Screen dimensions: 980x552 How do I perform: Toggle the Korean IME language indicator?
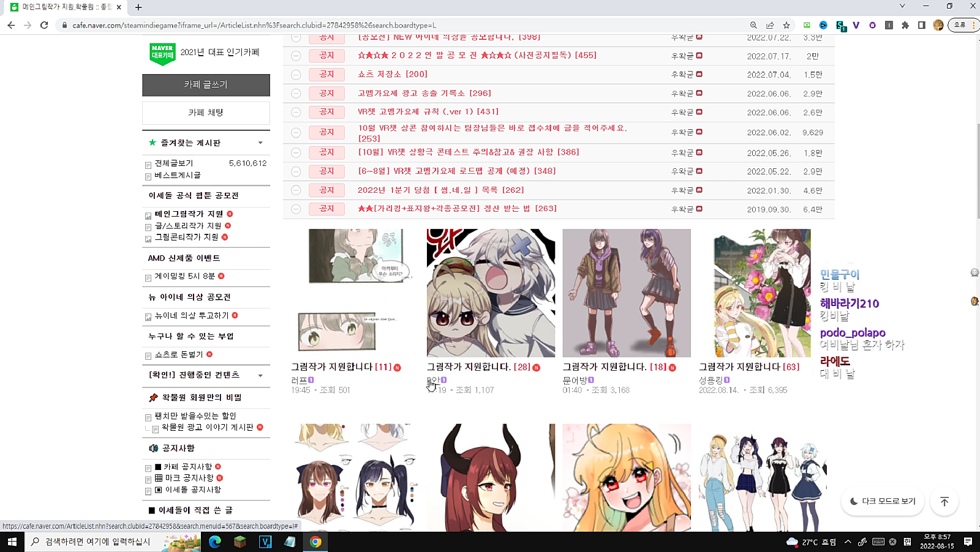click(x=907, y=542)
